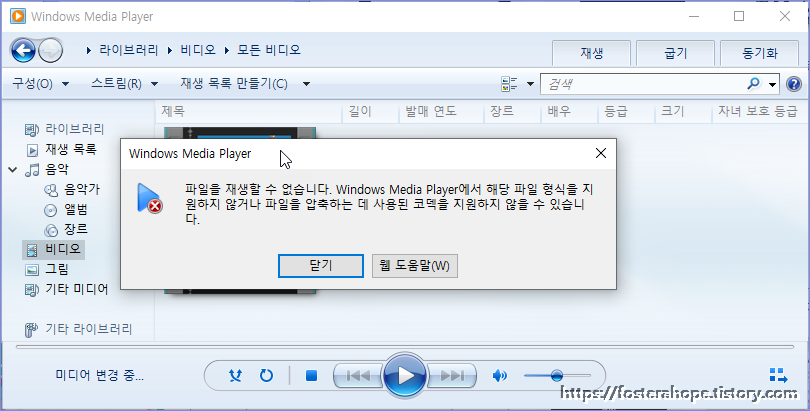
Task: Start playback with the round Play button
Action: click(406, 375)
